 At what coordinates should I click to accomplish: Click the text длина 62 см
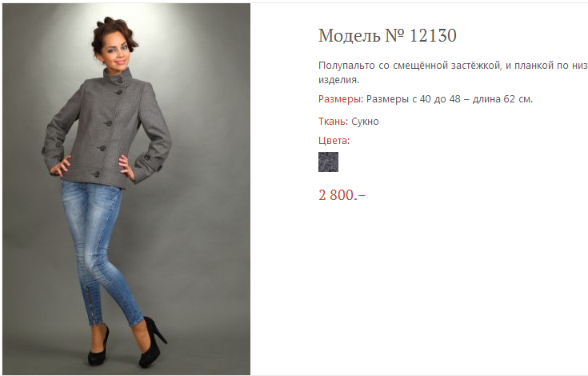tap(502, 99)
